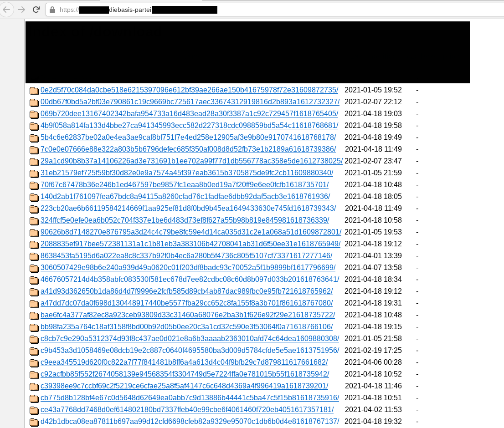The width and height of the screenshot is (504, 428).
Task: Open directory link starting 5b4c6e62837be02a
Action: pos(188,138)
